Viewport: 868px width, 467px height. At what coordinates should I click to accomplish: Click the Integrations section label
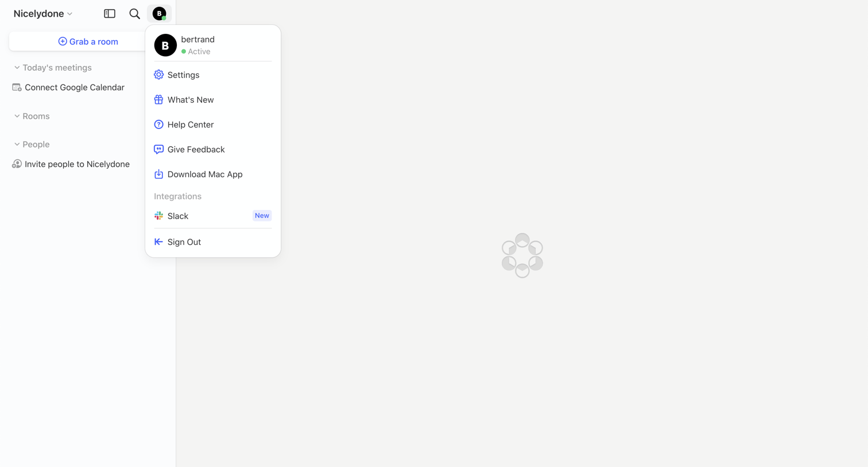tap(177, 196)
